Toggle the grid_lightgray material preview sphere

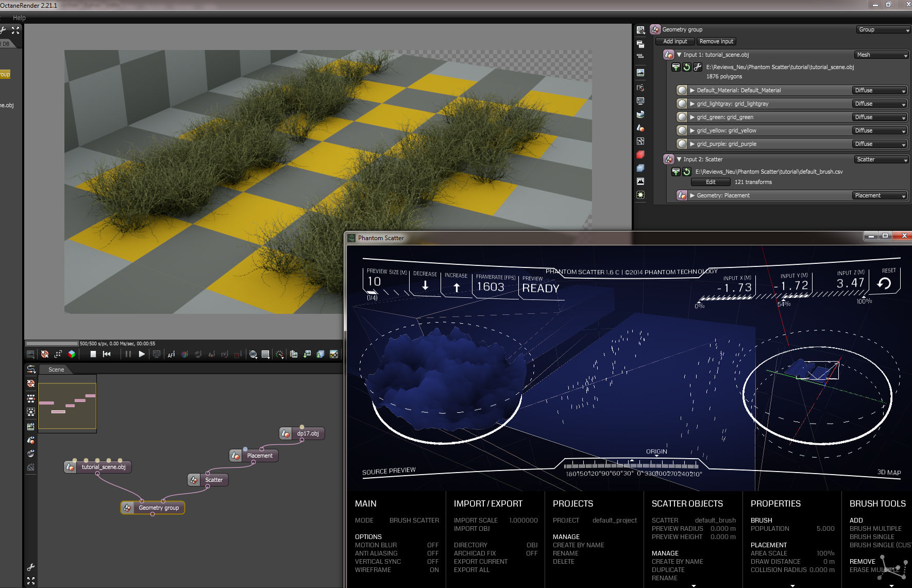[x=682, y=104]
